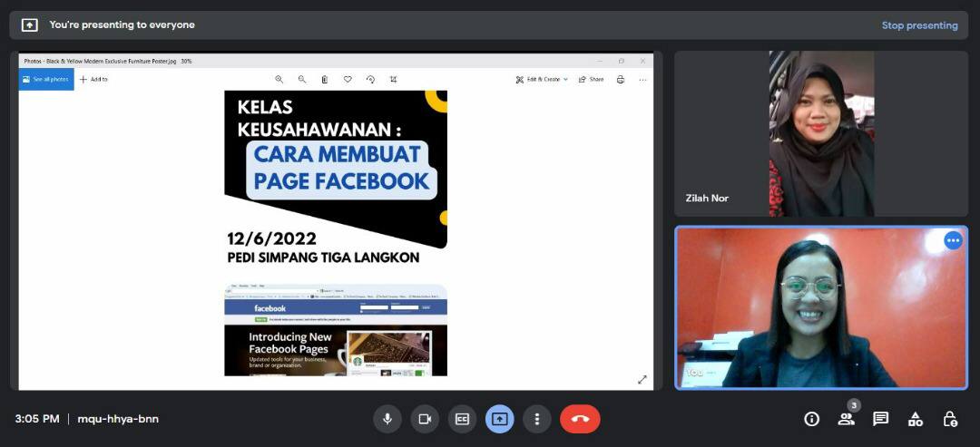Viewport: 980px width, 447px height.
Task: Open options on your own video tile
Action: coord(953,240)
